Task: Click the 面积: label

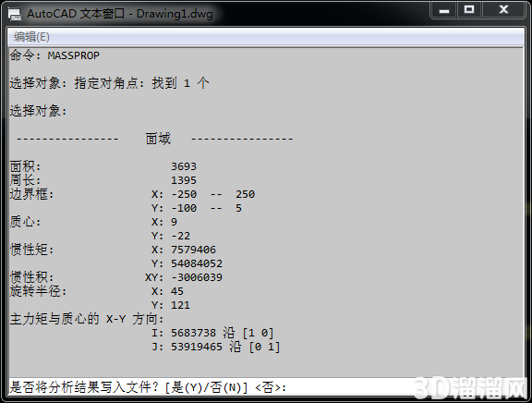Action: [x=26, y=166]
